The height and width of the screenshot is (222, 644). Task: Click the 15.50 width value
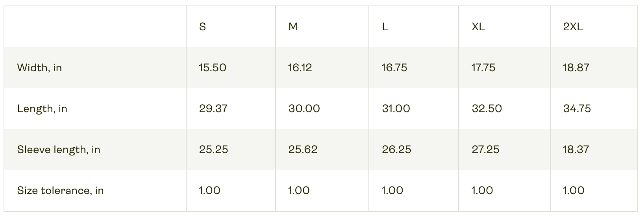point(213,68)
